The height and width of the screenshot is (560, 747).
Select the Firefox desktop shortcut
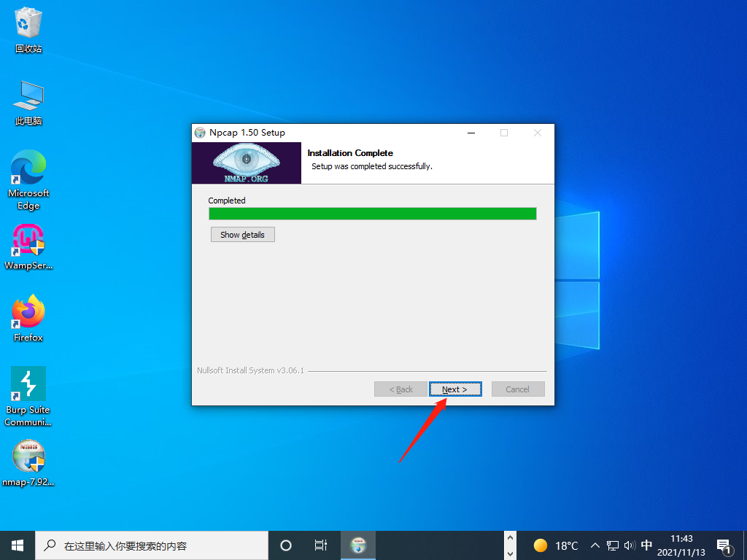(28, 318)
